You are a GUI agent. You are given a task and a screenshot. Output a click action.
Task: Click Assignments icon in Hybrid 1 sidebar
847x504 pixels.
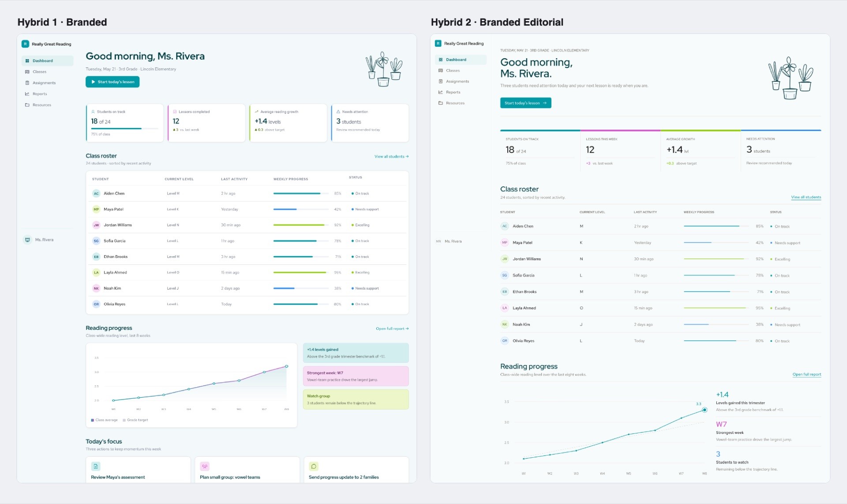[27, 83]
